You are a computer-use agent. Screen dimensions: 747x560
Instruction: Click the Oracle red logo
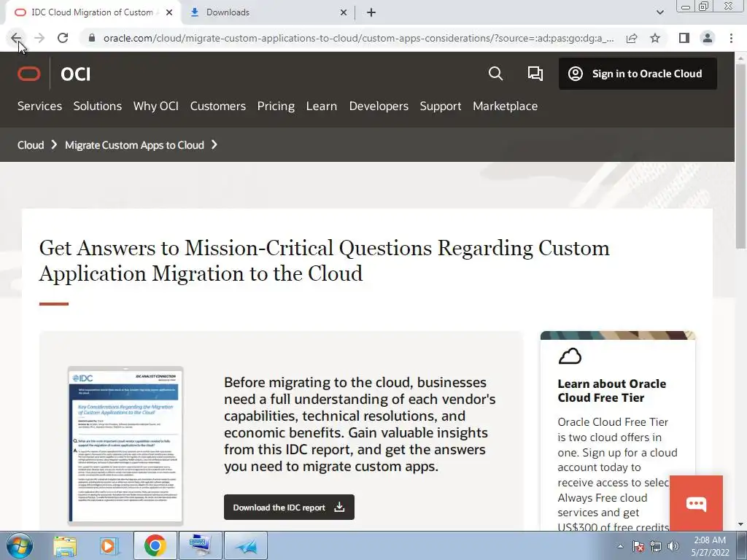pos(29,74)
